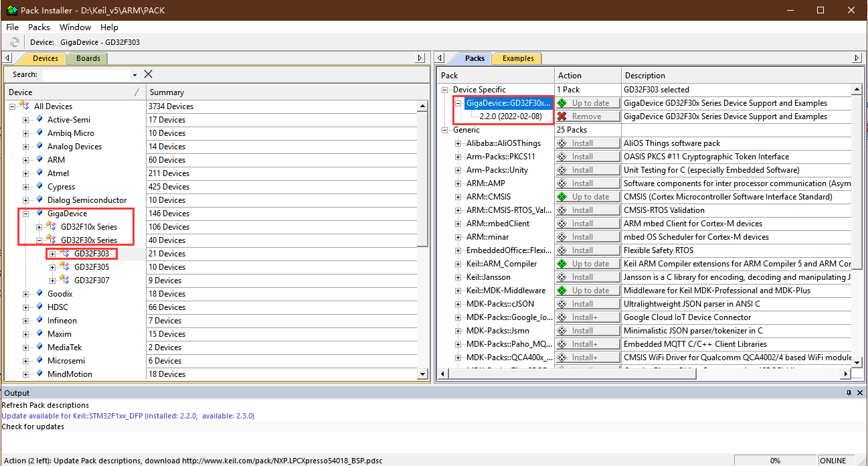
Task: Expand the ARM vendor node
Action: tap(26, 160)
